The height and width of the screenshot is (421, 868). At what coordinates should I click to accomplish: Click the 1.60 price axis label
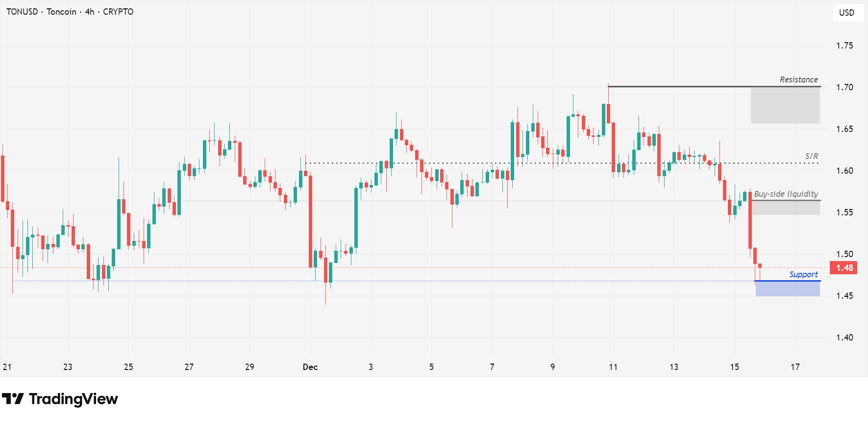coord(844,171)
